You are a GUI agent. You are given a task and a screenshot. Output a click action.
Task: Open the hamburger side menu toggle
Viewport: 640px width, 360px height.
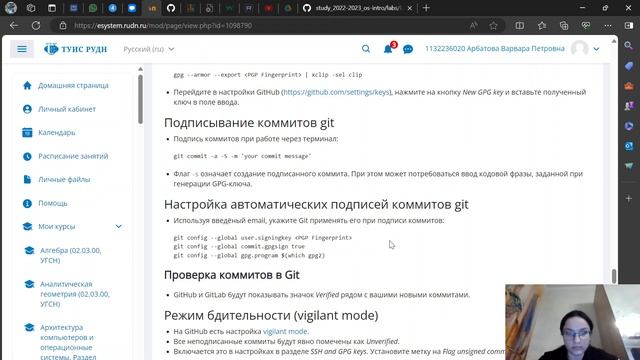click(x=22, y=49)
